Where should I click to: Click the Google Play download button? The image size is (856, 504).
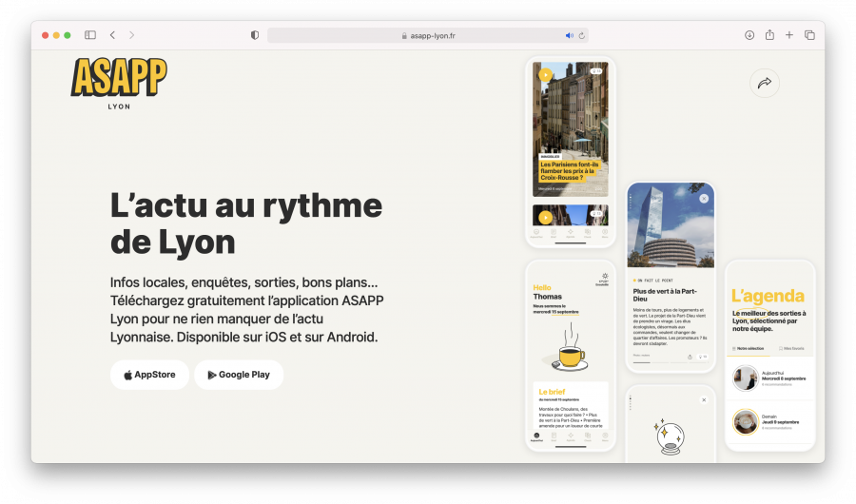[239, 375]
